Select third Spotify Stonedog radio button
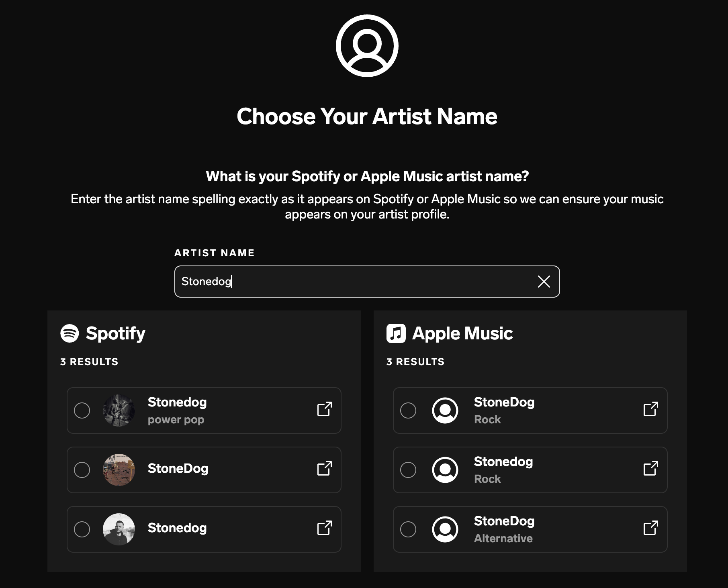This screenshot has width=728, height=588. tap(82, 529)
